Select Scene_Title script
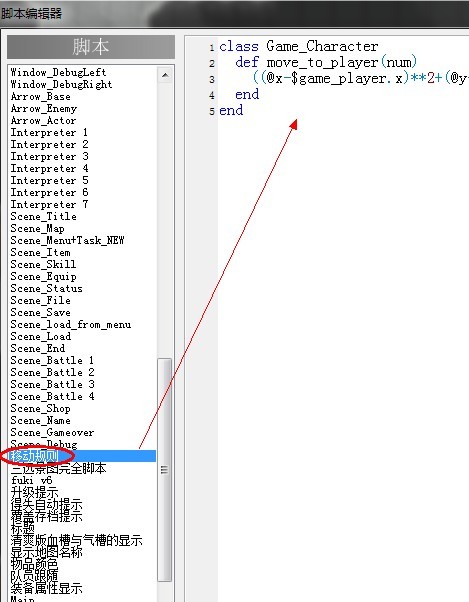 click(x=43, y=216)
